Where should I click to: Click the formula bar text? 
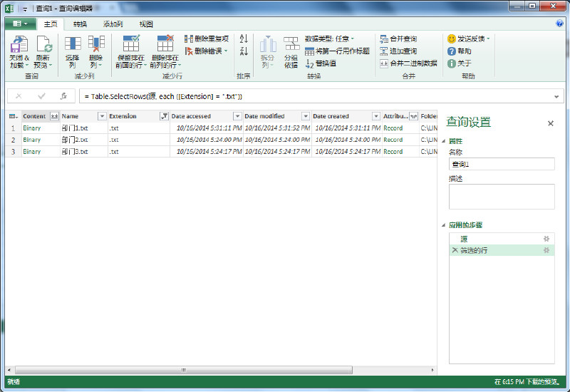pos(163,96)
